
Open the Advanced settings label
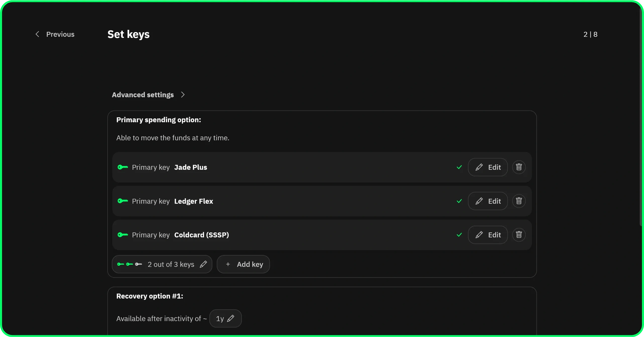[143, 95]
